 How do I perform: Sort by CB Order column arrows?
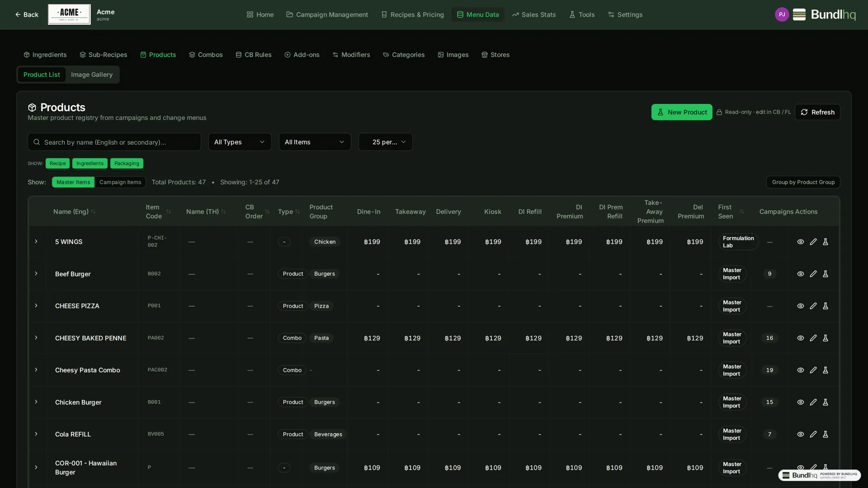(x=267, y=211)
